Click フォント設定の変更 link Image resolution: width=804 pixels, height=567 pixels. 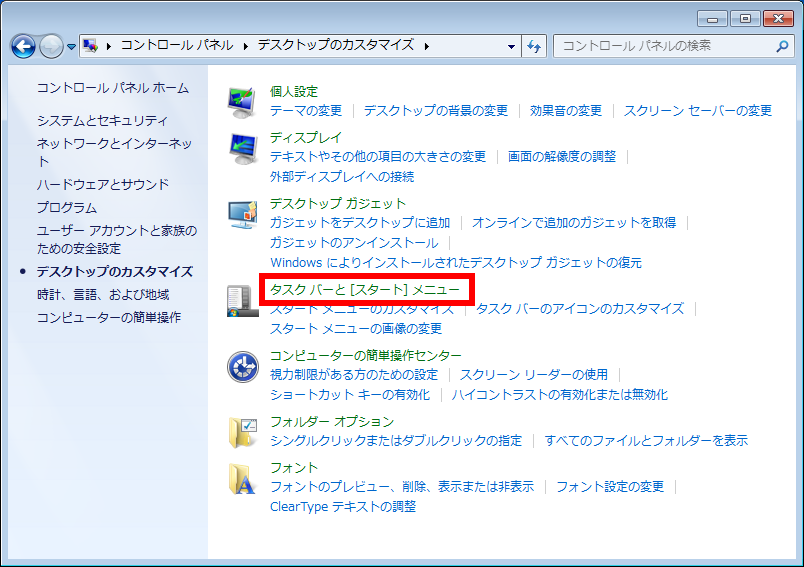pos(610,487)
